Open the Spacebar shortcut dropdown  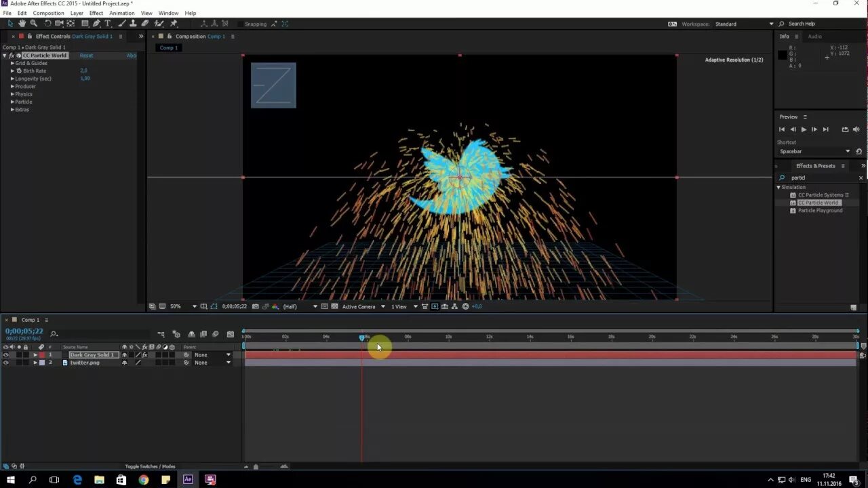[814, 151]
